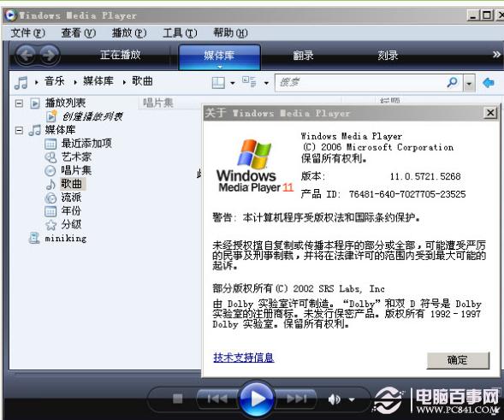Minimize the Windows Media Player window
Viewport: 504px width, 420px height.
click(472, 15)
